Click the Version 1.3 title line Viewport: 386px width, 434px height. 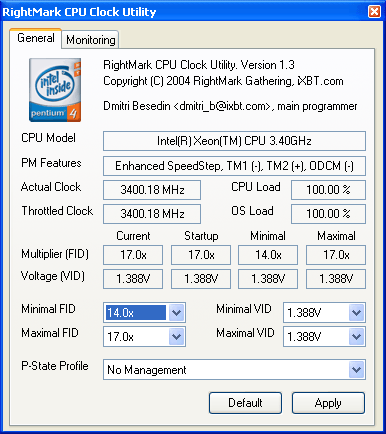pyautogui.click(x=199, y=65)
